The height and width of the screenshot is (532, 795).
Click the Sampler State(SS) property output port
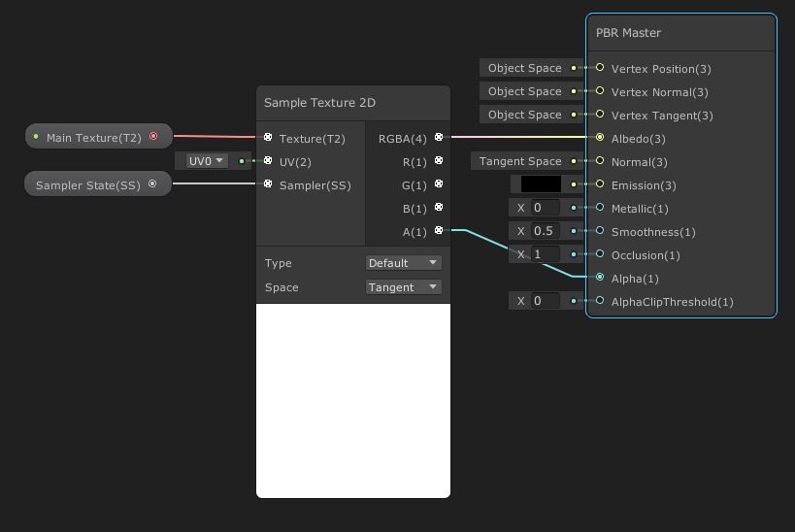[152, 183]
